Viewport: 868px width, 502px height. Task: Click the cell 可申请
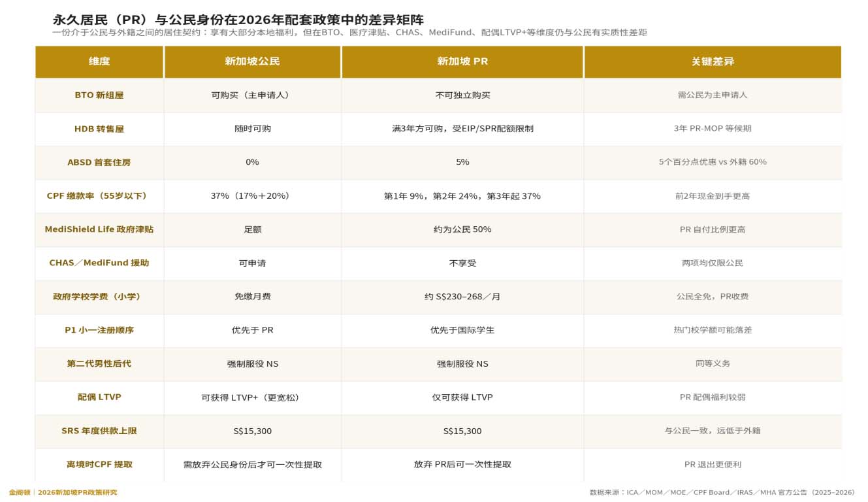(252, 263)
